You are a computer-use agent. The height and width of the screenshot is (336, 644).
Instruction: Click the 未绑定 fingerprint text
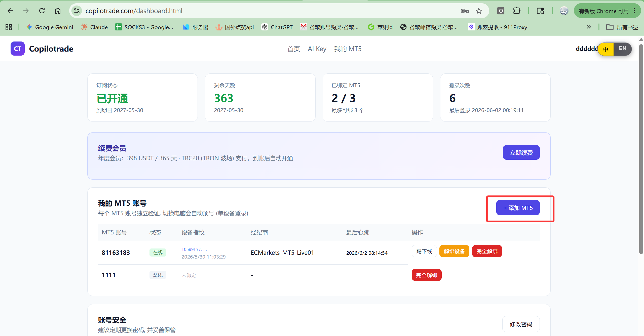click(189, 275)
